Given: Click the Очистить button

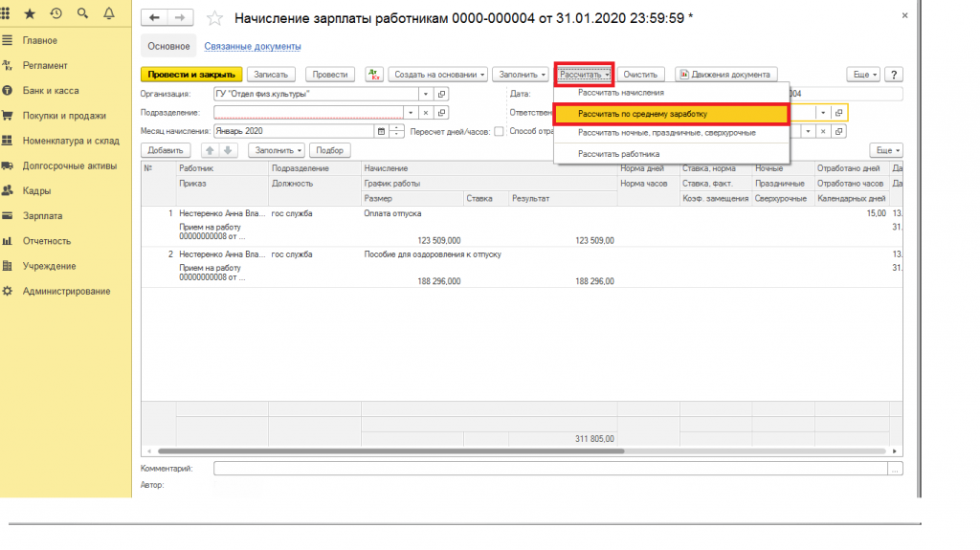Looking at the screenshot, I should click(640, 74).
